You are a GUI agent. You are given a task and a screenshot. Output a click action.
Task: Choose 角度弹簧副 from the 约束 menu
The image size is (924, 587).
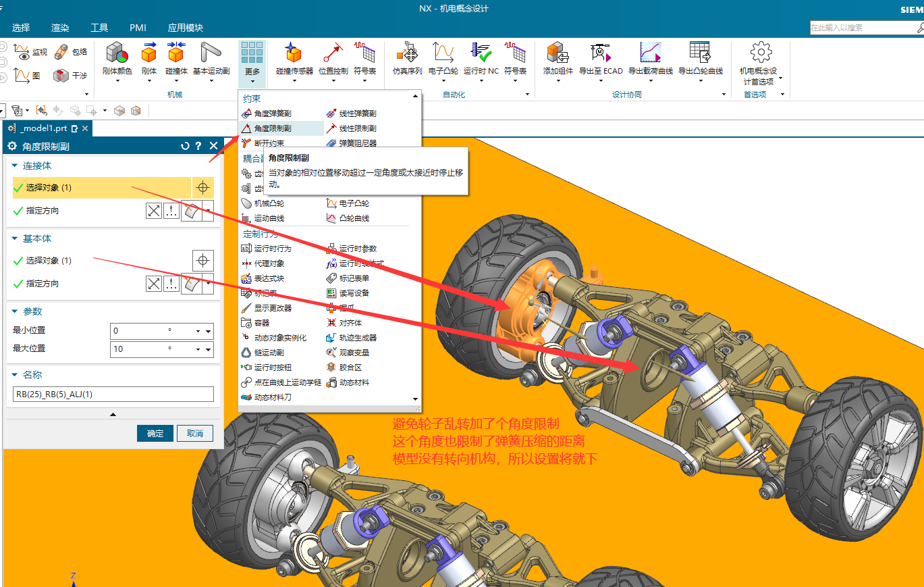[267, 113]
